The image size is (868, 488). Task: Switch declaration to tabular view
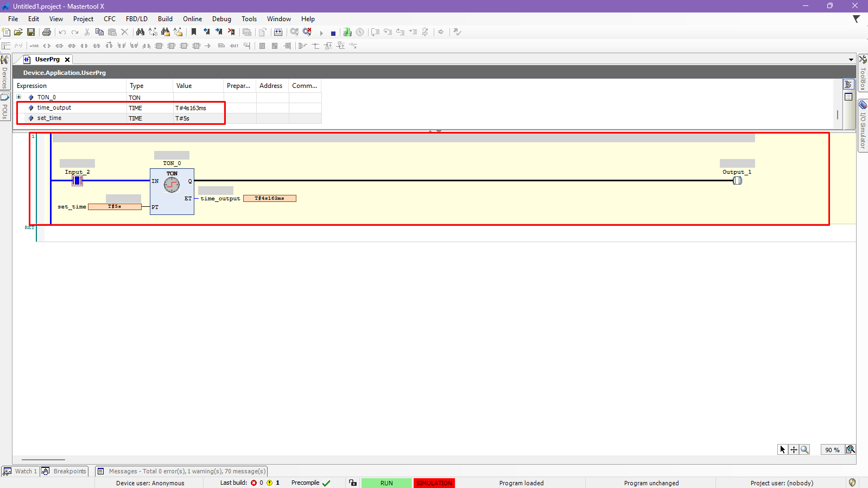click(848, 97)
